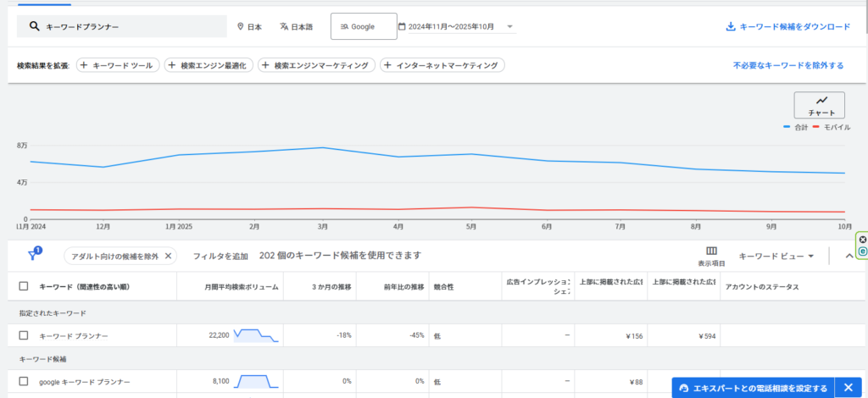Open the チャート chart view button
The image size is (868, 398).
[819, 105]
